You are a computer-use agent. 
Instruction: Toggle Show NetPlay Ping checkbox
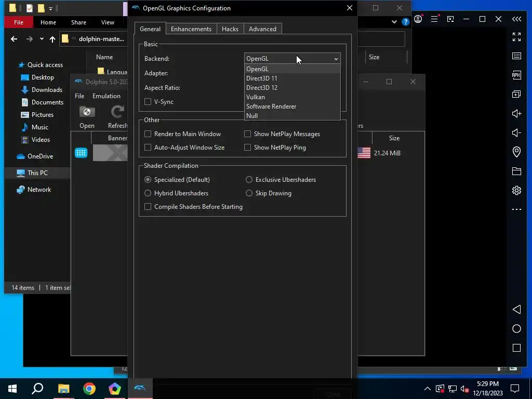(247, 147)
